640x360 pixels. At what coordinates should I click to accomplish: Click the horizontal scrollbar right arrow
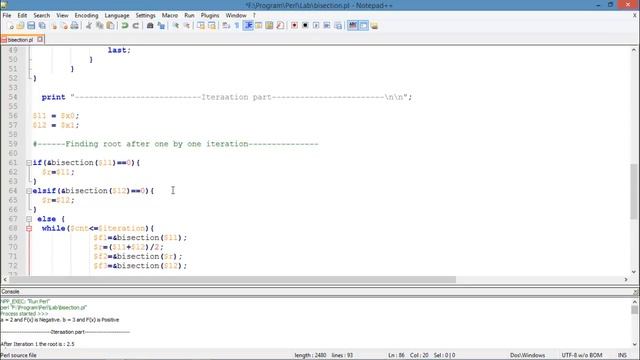626,280
